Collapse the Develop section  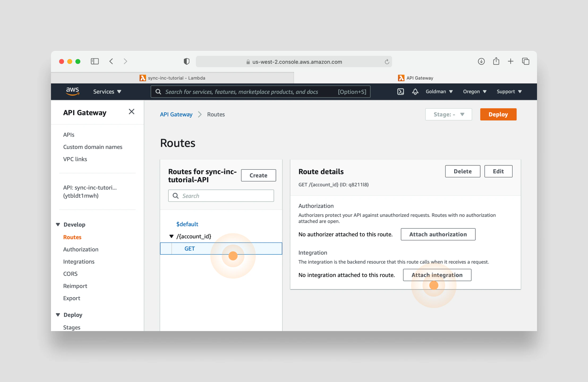[58, 224]
